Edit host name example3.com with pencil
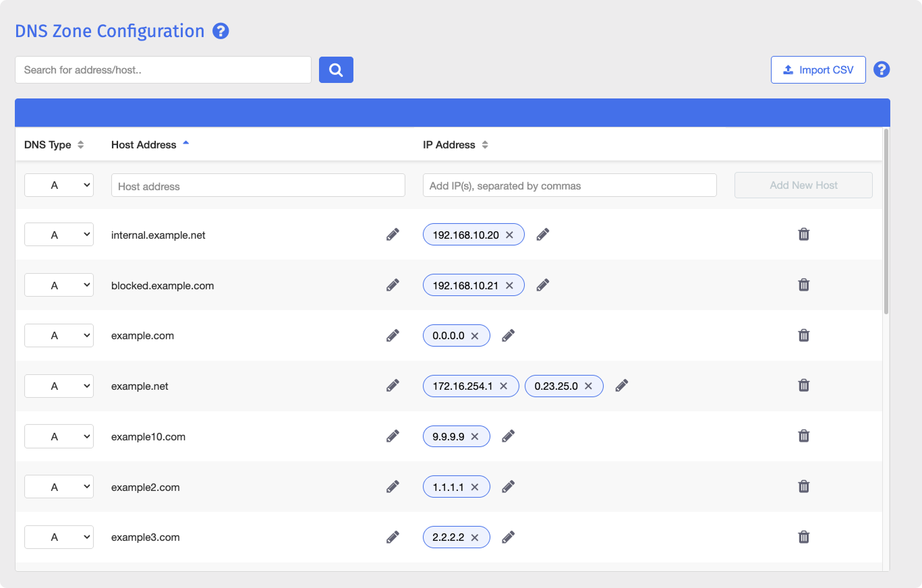The width and height of the screenshot is (922, 588). coord(393,537)
